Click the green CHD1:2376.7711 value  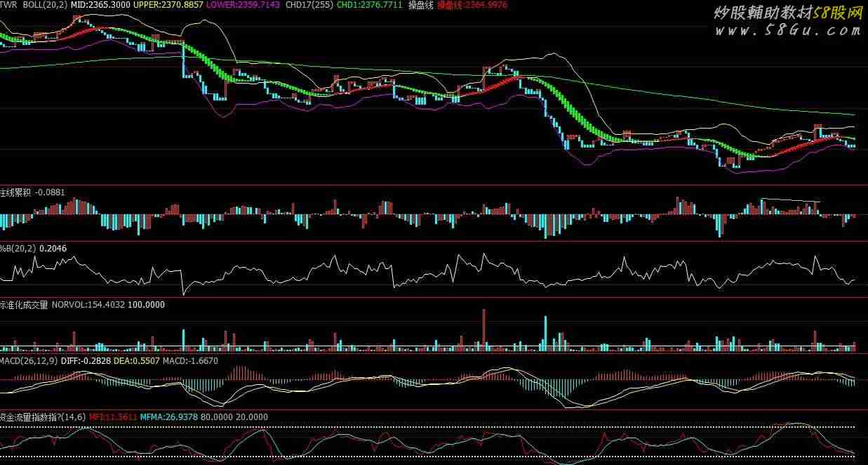(370, 5)
